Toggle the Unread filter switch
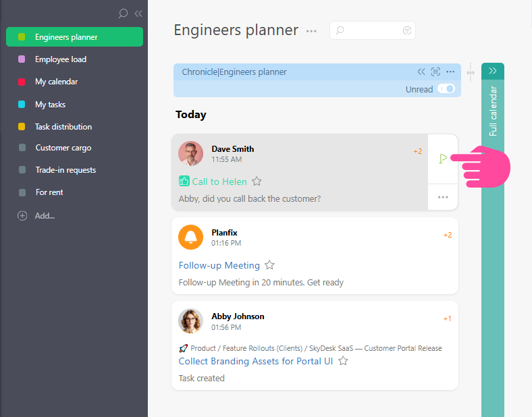Screen dimensions: 532x417 446,89
